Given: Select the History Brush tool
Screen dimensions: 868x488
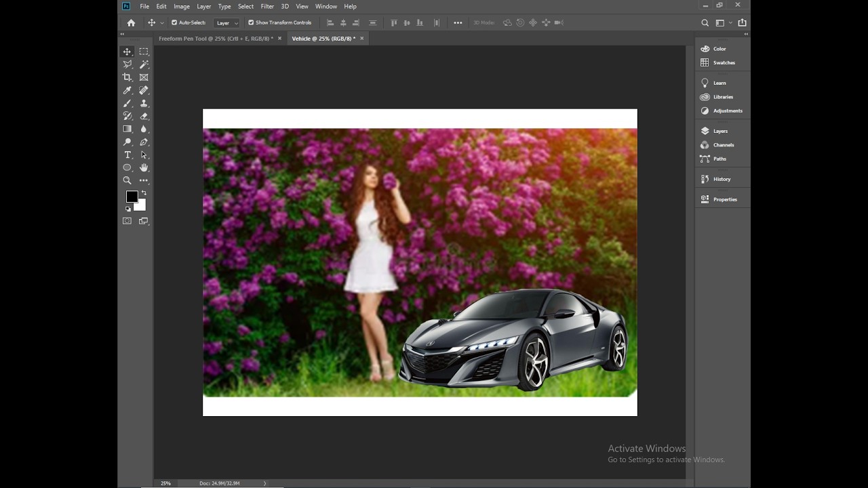Looking at the screenshot, I should point(127,116).
